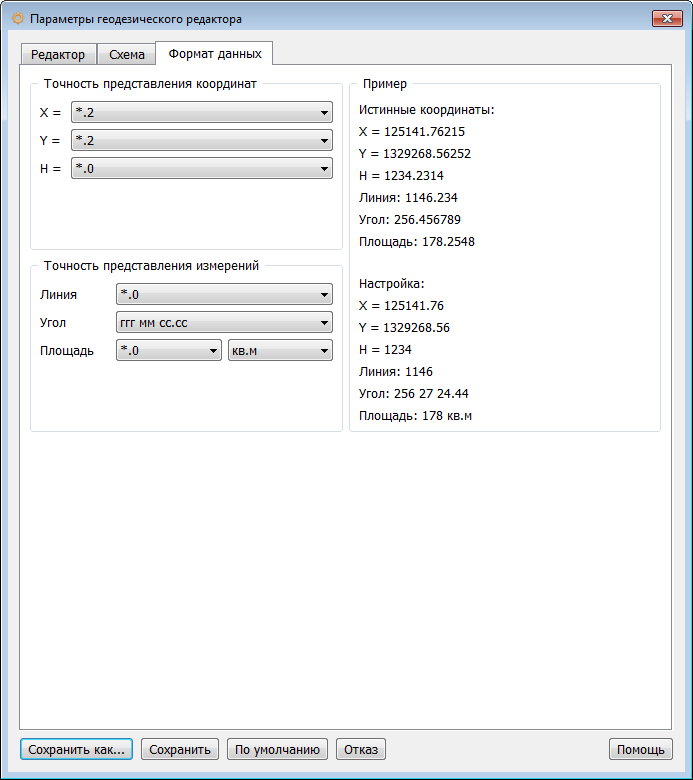Close the geodetic editor parameters dialog
The width and height of the screenshot is (693, 780).
(666, 19)
